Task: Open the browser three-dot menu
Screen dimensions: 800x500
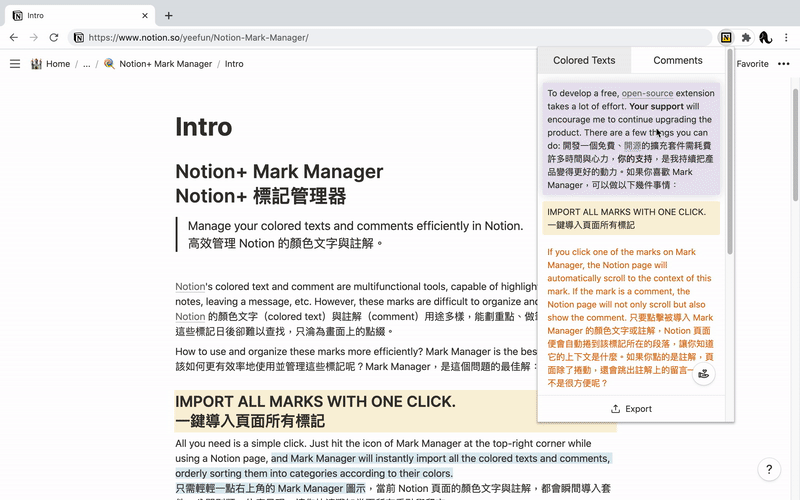Action: tap(786, 37)
